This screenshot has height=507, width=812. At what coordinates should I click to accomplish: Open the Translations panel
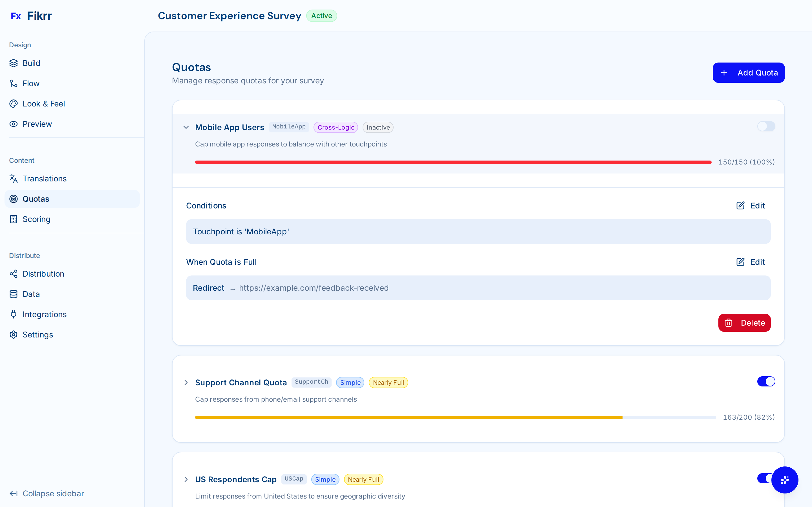(x=45, y=179)
